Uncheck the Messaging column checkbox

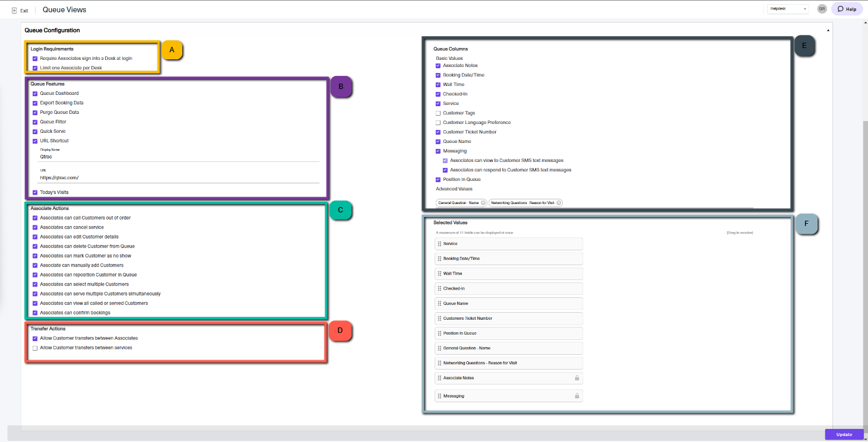coord(438,151)
